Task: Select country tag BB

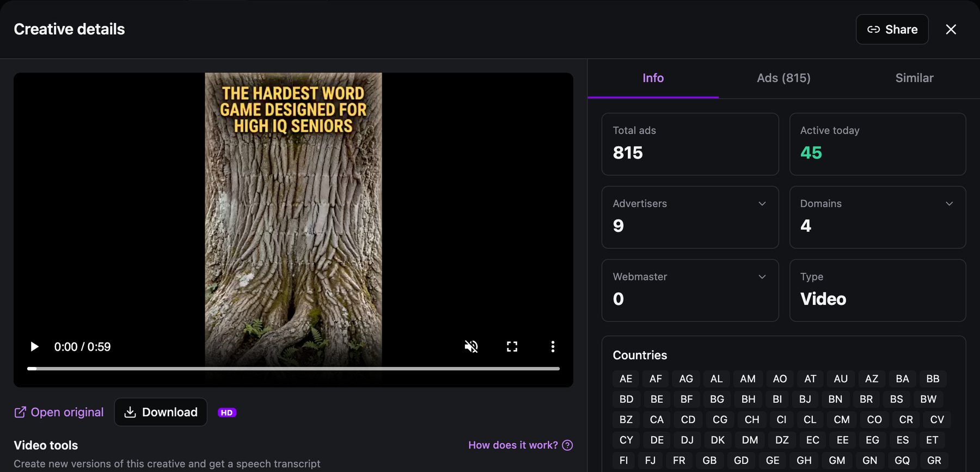Action: [x=933, y=379]
